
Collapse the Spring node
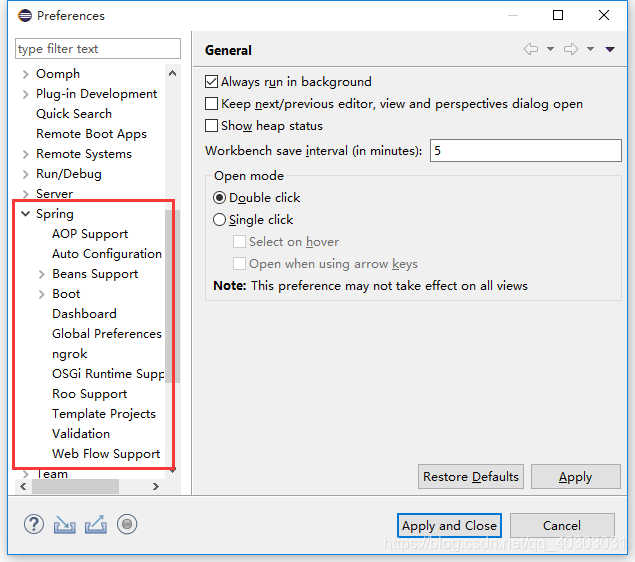(26, 213)
